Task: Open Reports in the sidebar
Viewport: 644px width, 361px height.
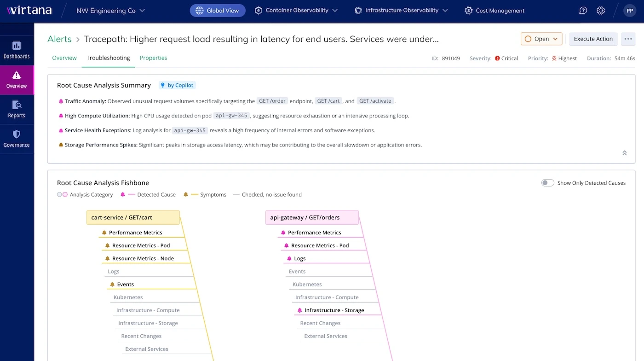Action: pos(17,109)
